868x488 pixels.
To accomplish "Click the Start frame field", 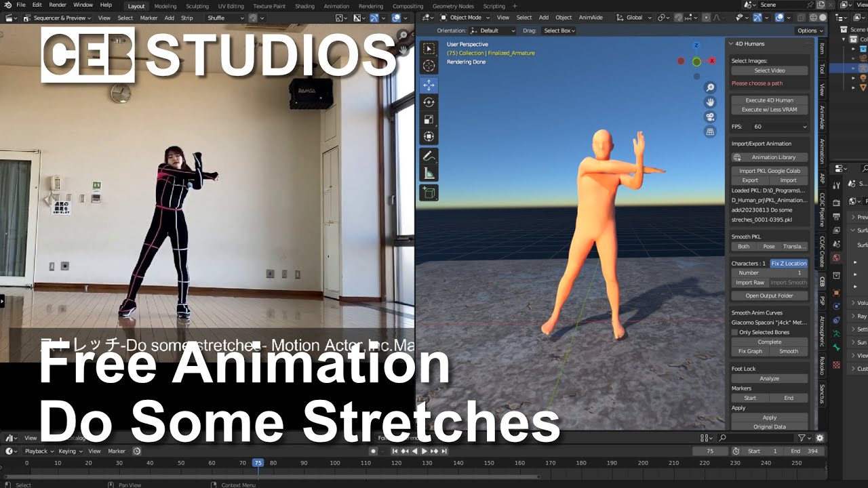I will click(x=762, y=451).
